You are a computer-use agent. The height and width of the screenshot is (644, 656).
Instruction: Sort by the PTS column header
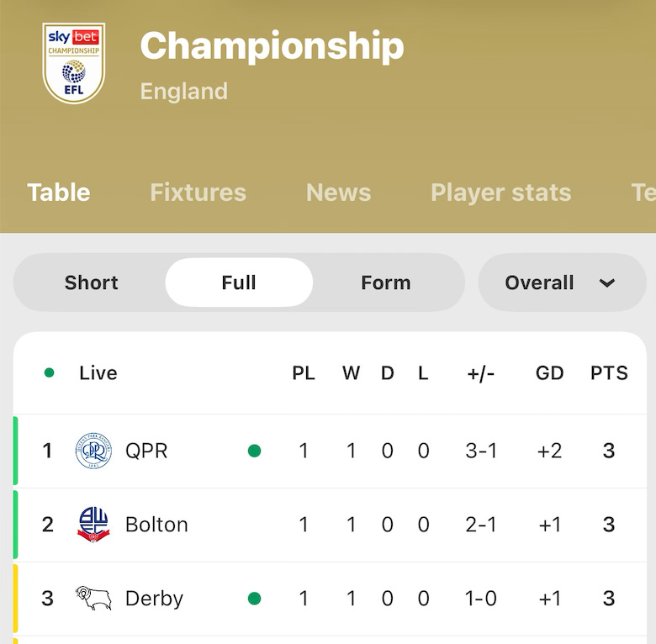(609, 373)
